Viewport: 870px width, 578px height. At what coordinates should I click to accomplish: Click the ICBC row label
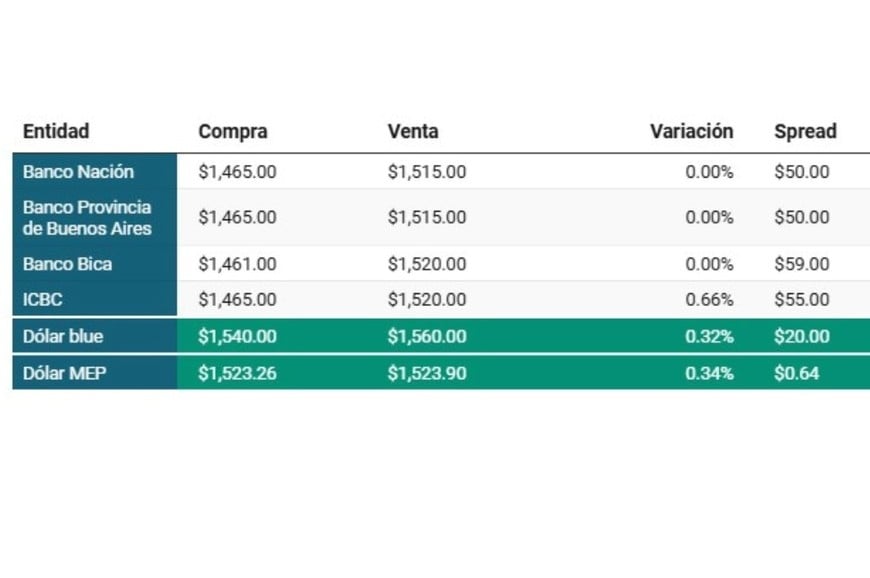42,300
